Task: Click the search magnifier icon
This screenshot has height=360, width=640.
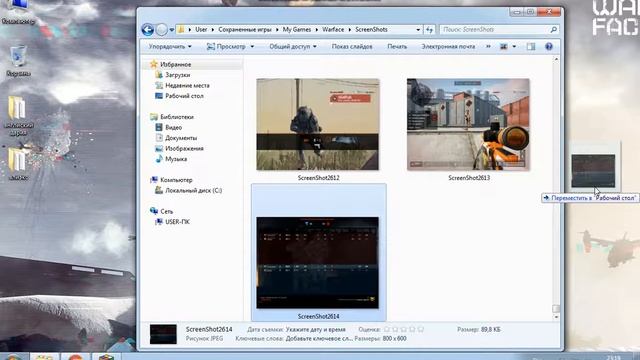Action: (553, 29)
